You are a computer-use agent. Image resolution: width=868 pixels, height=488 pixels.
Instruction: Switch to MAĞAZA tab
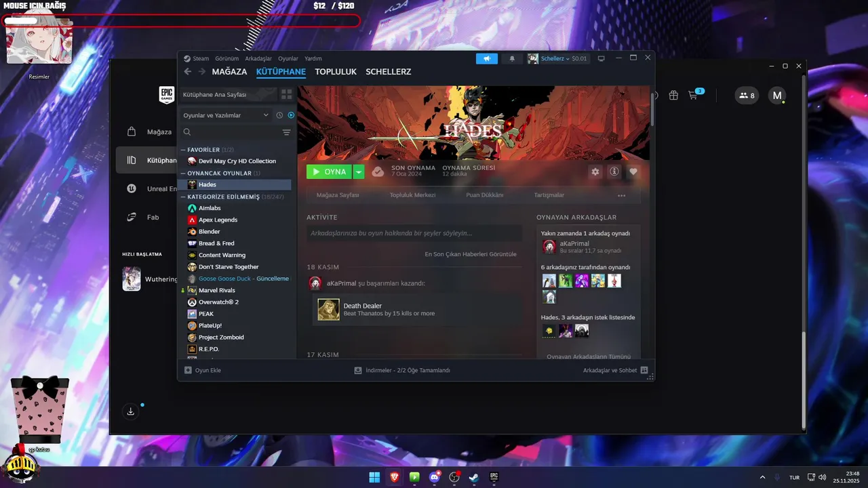point(229,72)
